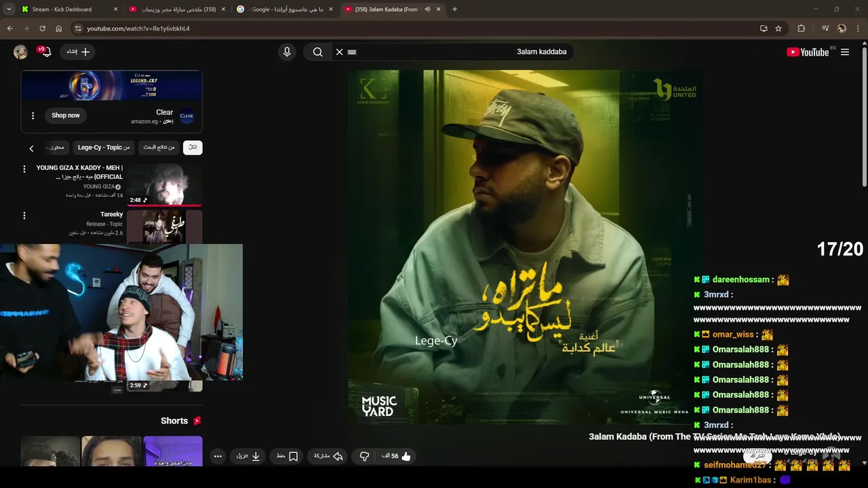Open the Chrome extensions puzzle icon
The image size is (868, 488).
click(802, 28)
